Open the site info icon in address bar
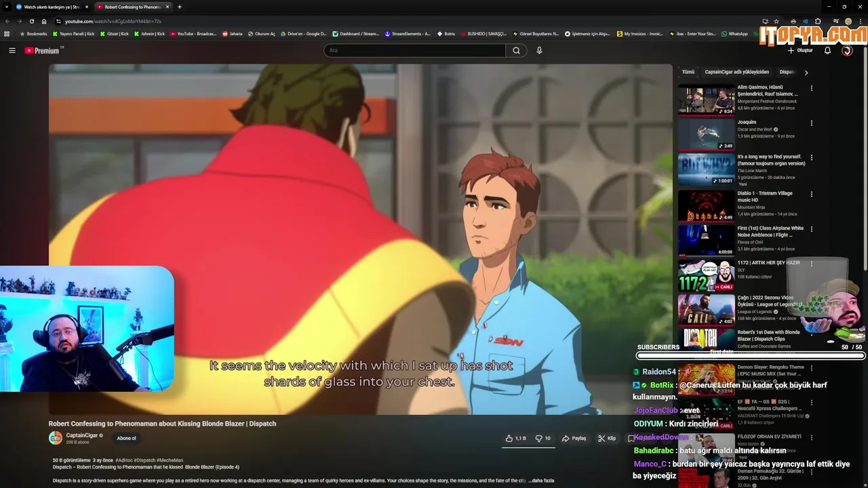 58,21
